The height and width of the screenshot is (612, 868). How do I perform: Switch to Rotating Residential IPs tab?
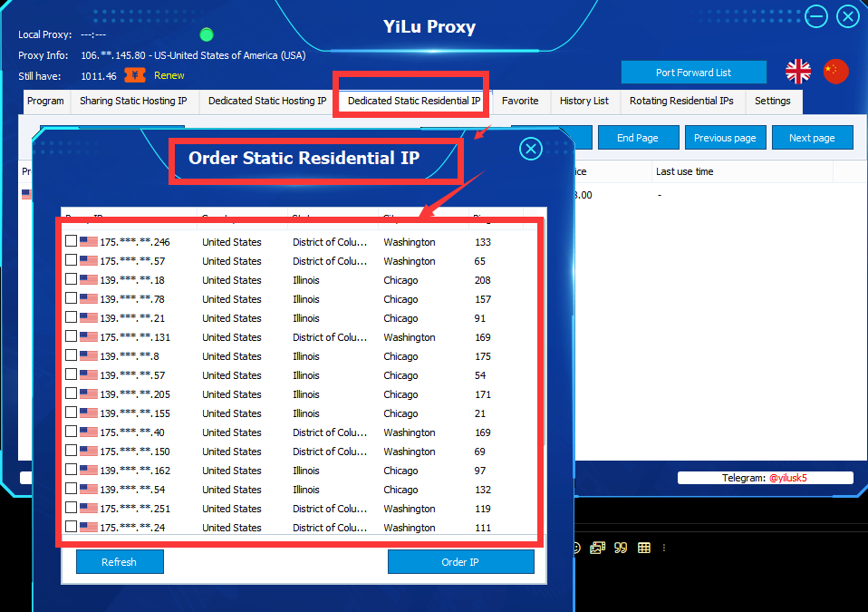[x=681, y=102]
